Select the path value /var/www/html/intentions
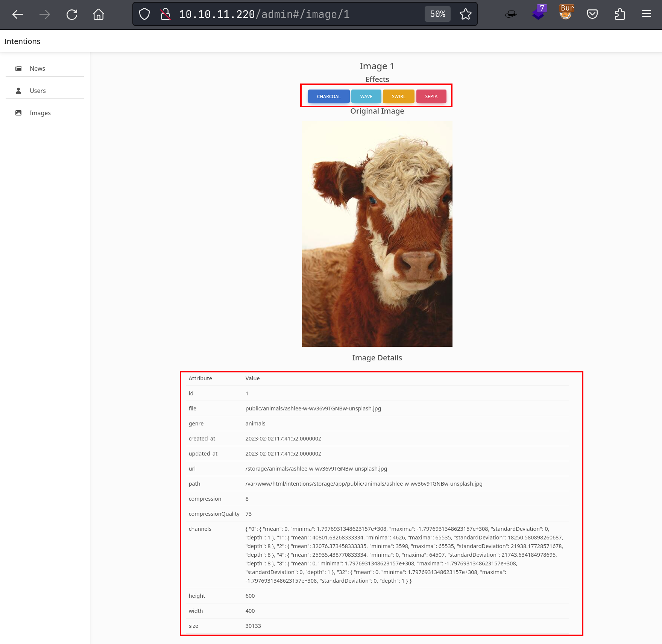This screenshot has height=644, width=662. pos(364,484)
